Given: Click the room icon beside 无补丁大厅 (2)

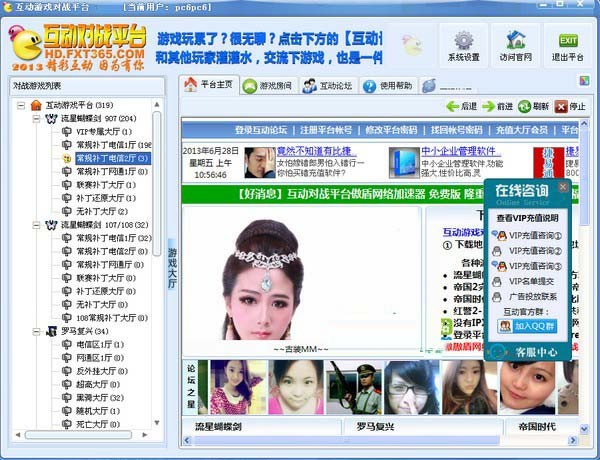Looking at the screenshot, I should pos(67,211).
